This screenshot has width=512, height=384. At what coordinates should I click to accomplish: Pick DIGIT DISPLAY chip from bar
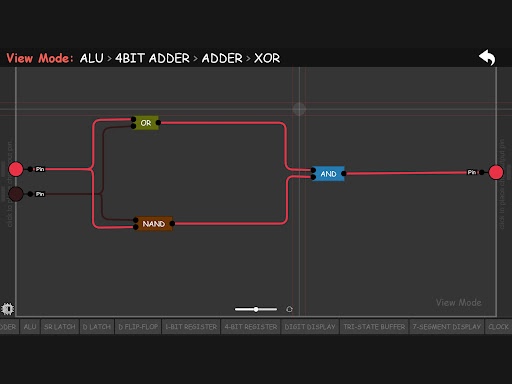click(x=310, y=327)
